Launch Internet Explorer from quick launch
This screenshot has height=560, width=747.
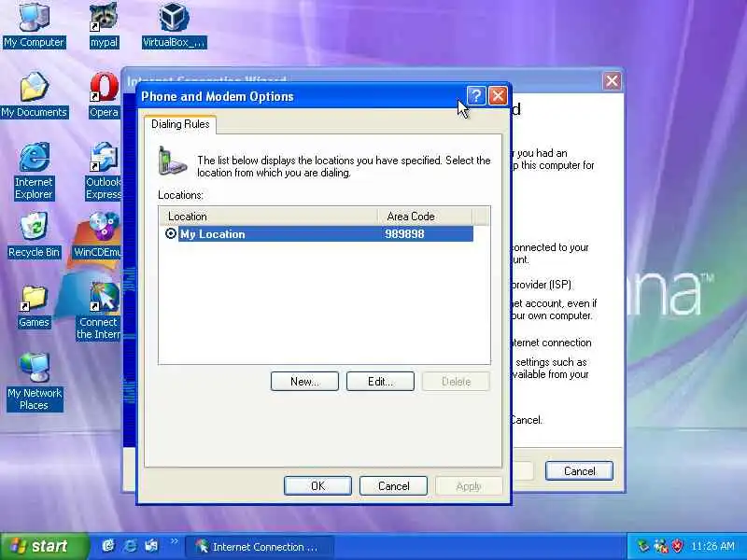tap(130, 546)
